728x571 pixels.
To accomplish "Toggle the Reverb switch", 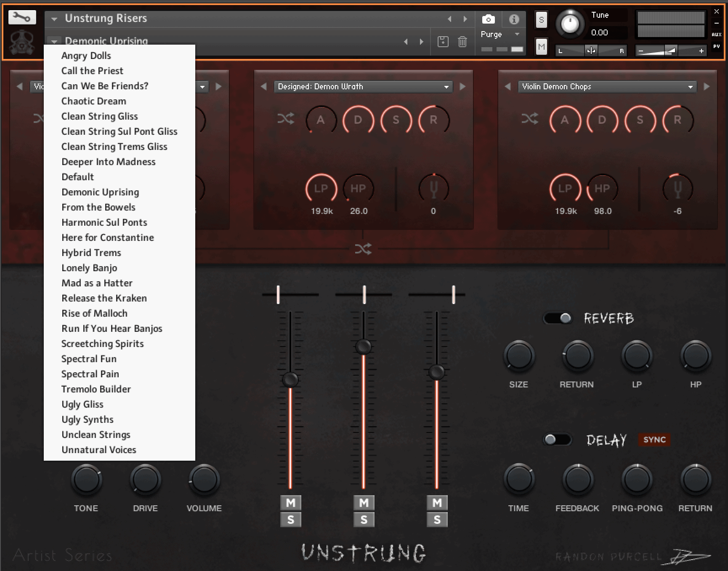I will (558, 318).
